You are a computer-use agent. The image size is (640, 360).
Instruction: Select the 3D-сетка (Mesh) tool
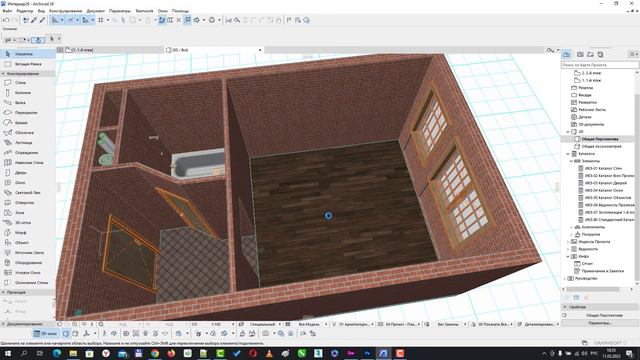28,222
